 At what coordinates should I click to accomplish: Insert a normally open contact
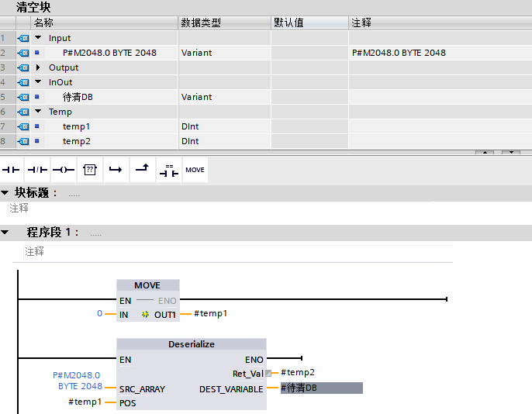[x=12, y=170]
